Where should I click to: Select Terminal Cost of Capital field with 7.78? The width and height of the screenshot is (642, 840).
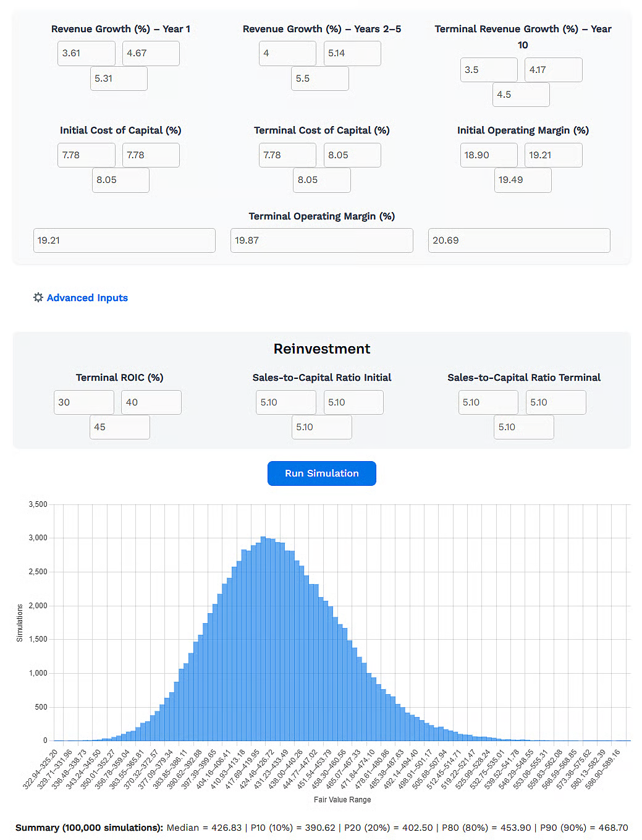(x=287, y=155)
